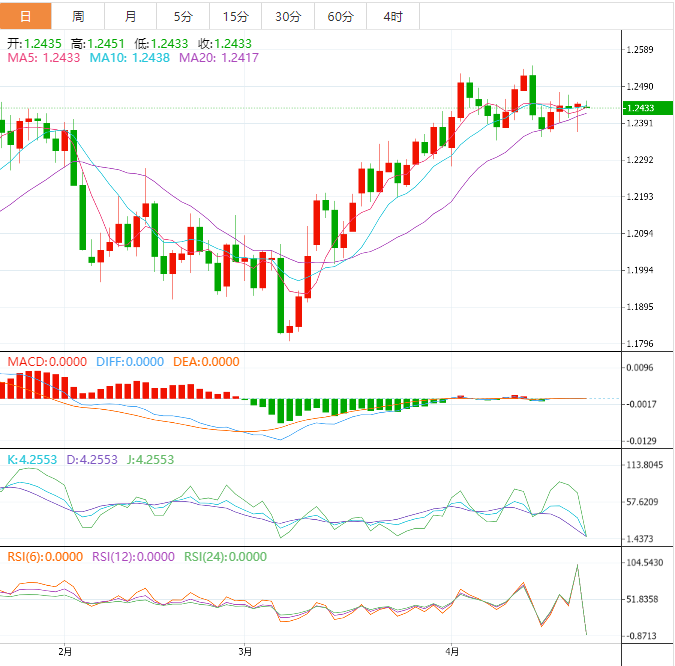Image resolution: width=675 pixels, height=666 pixels.
Task: Click the 低:1.2433 low price text
Action: (161, 43)
